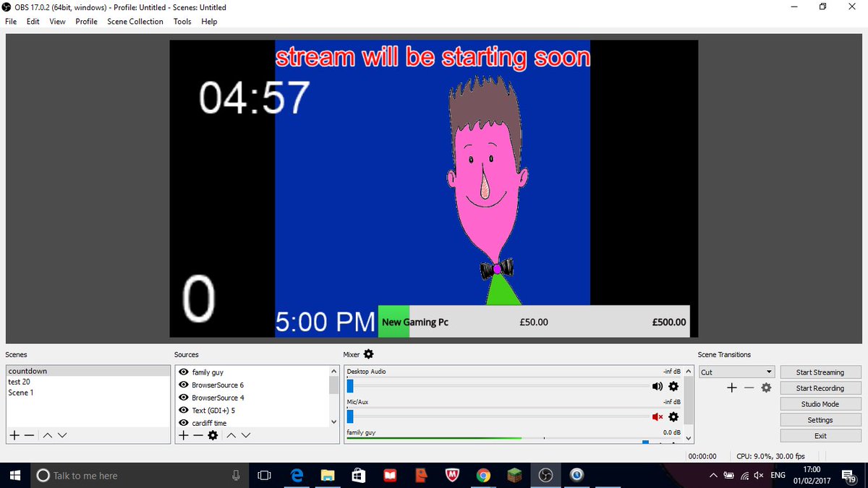Open source properties gear icon
This screenshot has width=868, height=488.
(x=213, y=435)
